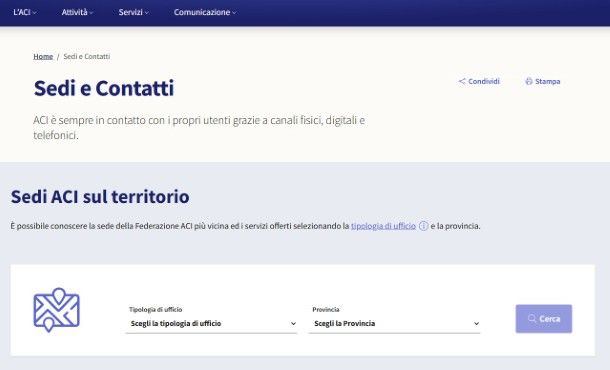This screenshot has height=370, width=610.
Task: Click the info icon after tipologia di ufficio
Action: click(x=424, y=226)
